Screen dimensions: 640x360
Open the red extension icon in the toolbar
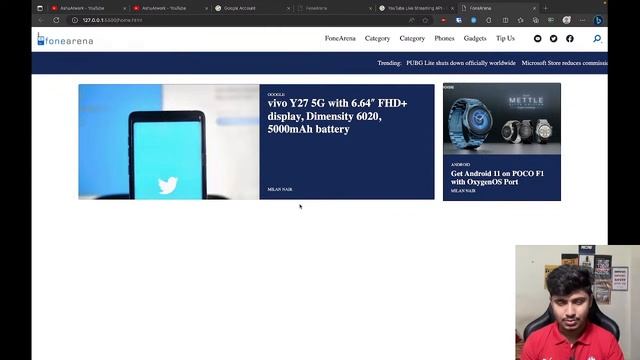(443, 20)
